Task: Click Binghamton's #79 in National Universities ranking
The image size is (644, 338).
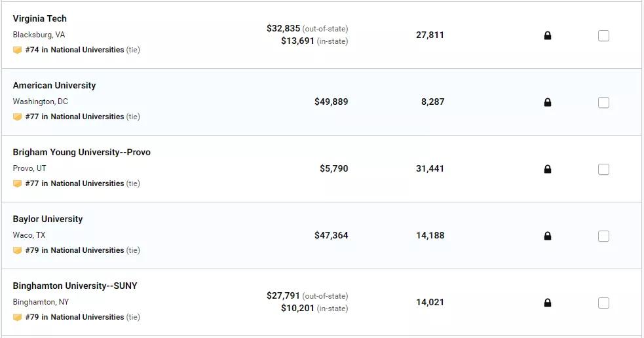Action: point(74,317)
